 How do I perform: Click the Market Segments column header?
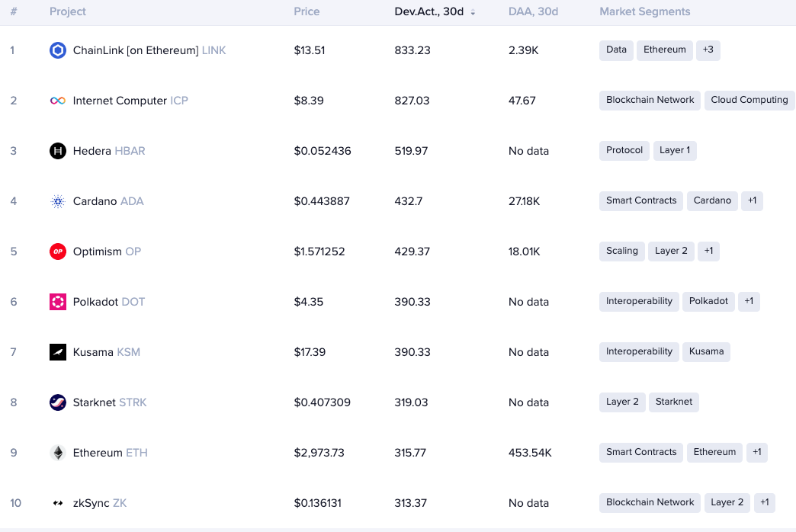(x=645, y=11)
